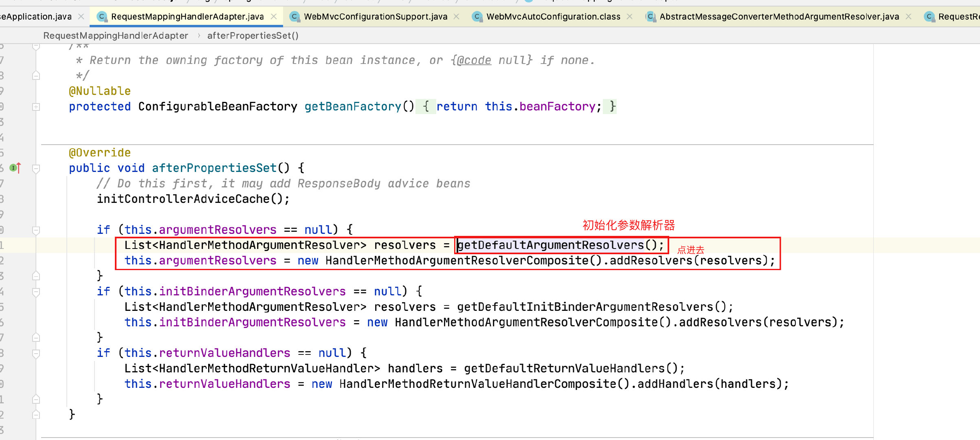This screenshot has width=980, height=440.
Task: Select RequestMappingHandlerAdapter breadcrumb
Action: (116, 35)
